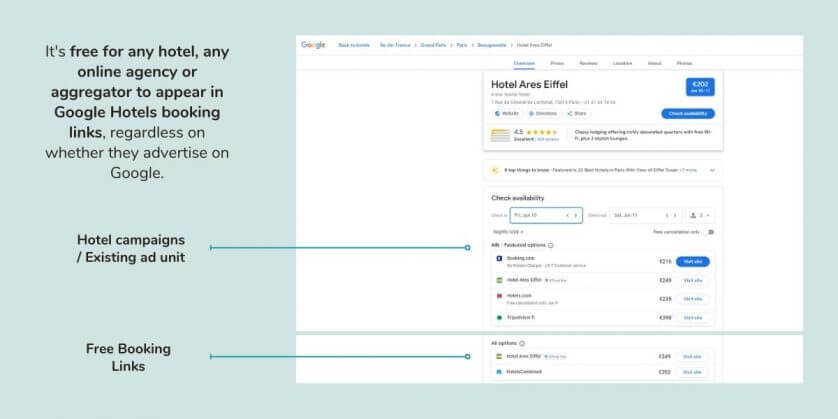Image resolution: width=838 pixels, height=419 pixels.
Task: Toggle Free cancellation only switch
Action: tap(709, 232)
